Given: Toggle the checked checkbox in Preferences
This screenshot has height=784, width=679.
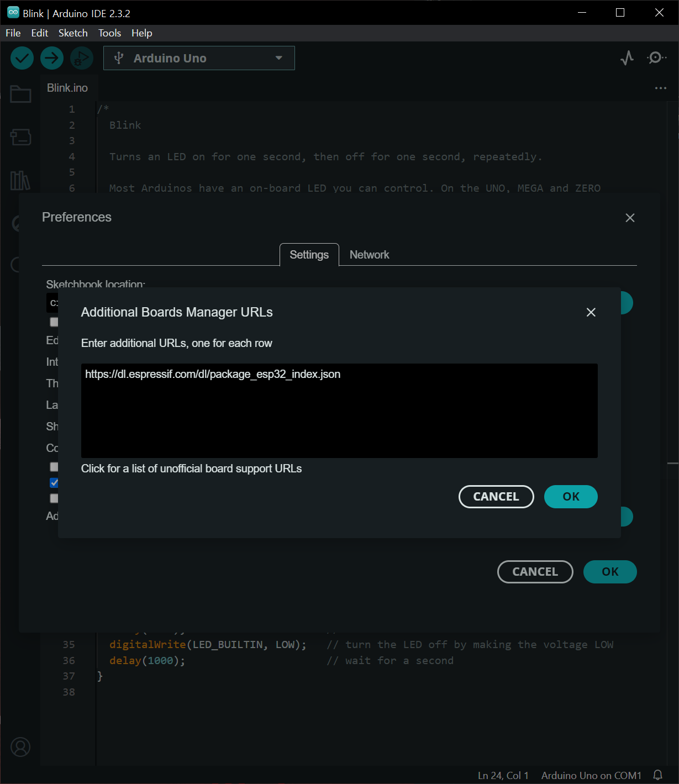Looking at the screenshot, I should [54, 482].
